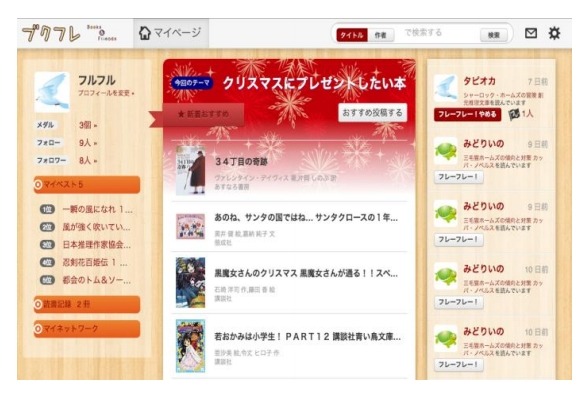
Task: Click the 検索 button
Action: tap(494, 35)
